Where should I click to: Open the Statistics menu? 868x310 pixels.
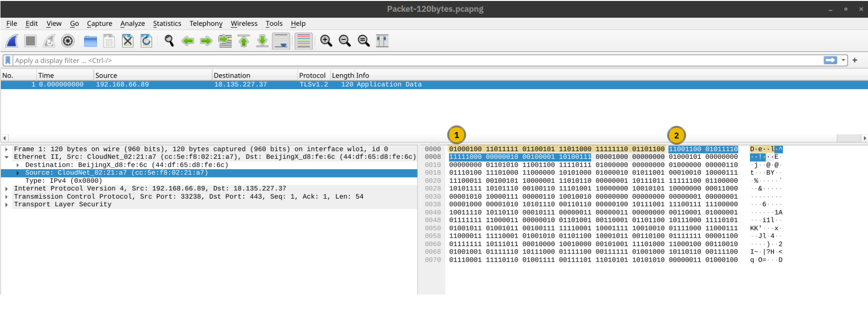point(167,23)
